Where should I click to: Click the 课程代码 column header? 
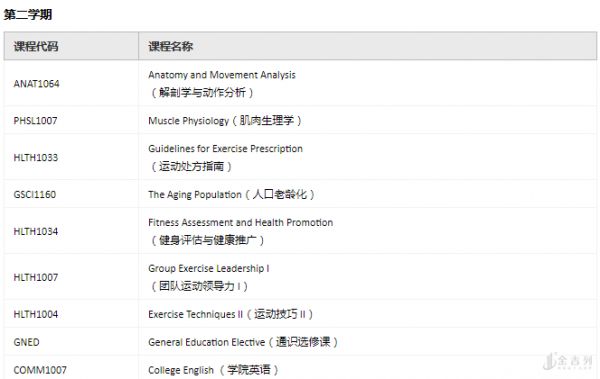click(x=36, y=46)
